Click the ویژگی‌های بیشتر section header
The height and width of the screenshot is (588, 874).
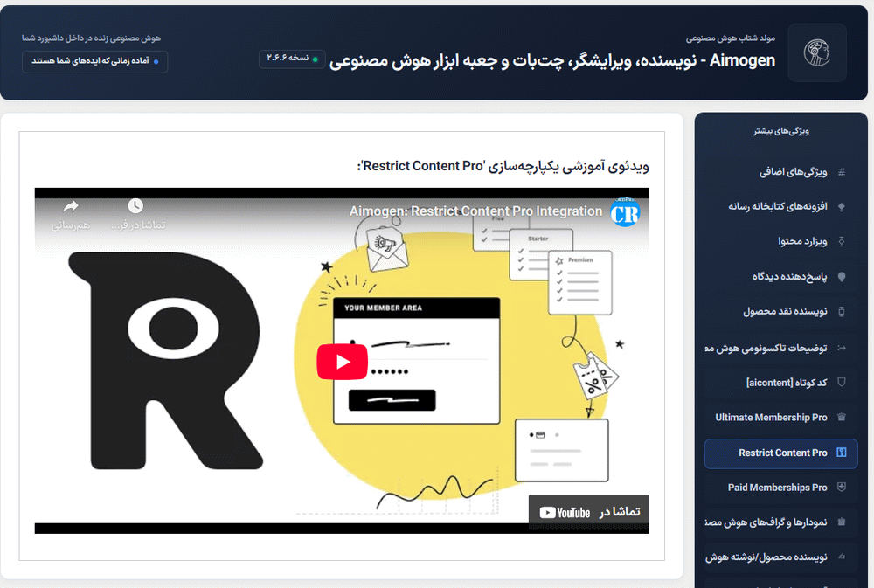click(780, 129)
